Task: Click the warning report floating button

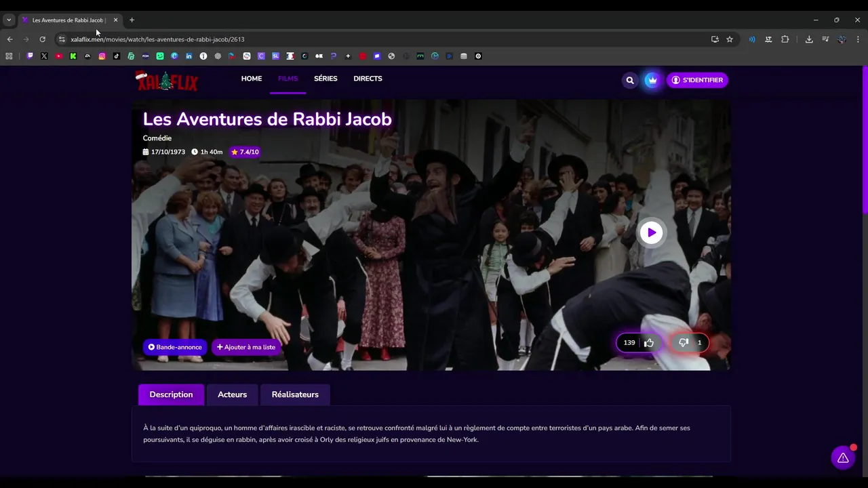Action: pos(843,457)
